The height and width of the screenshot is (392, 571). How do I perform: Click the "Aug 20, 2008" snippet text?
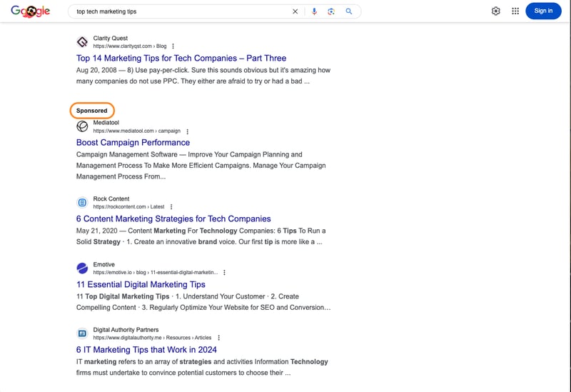click(96, 70)
